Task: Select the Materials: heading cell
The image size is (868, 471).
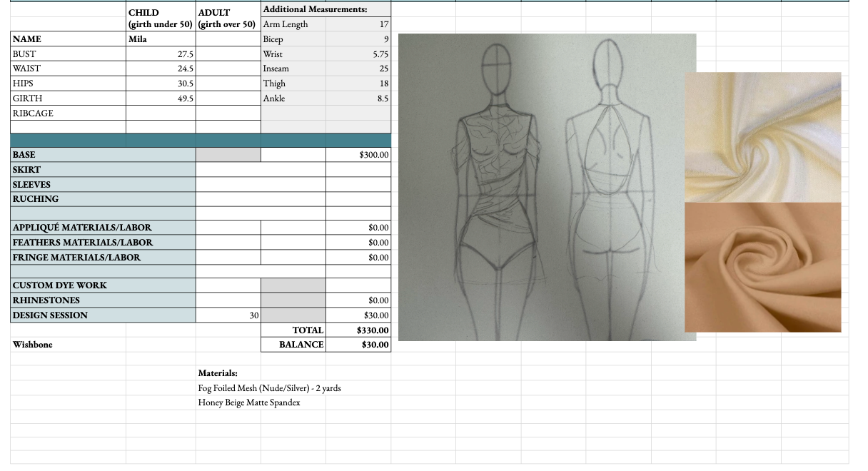Action: coord(228,373)
